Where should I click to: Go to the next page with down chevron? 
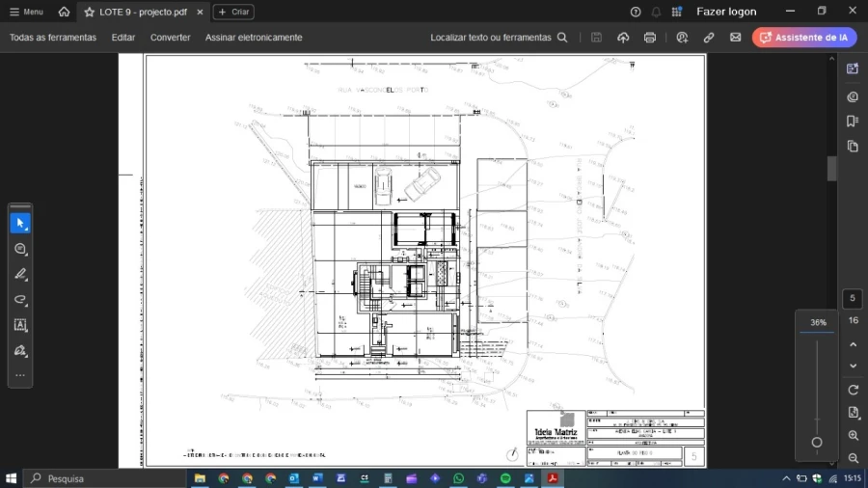[853, 366]
